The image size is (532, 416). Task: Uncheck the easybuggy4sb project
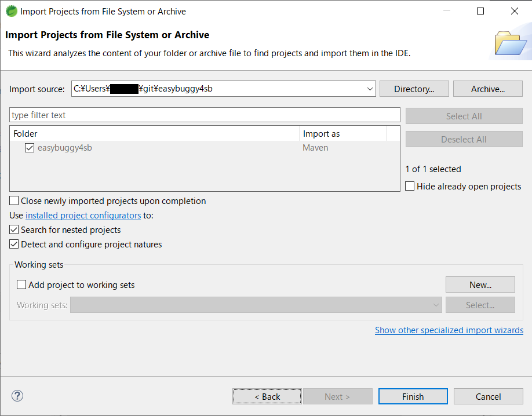pyautogui.click(x=30, y=148)
